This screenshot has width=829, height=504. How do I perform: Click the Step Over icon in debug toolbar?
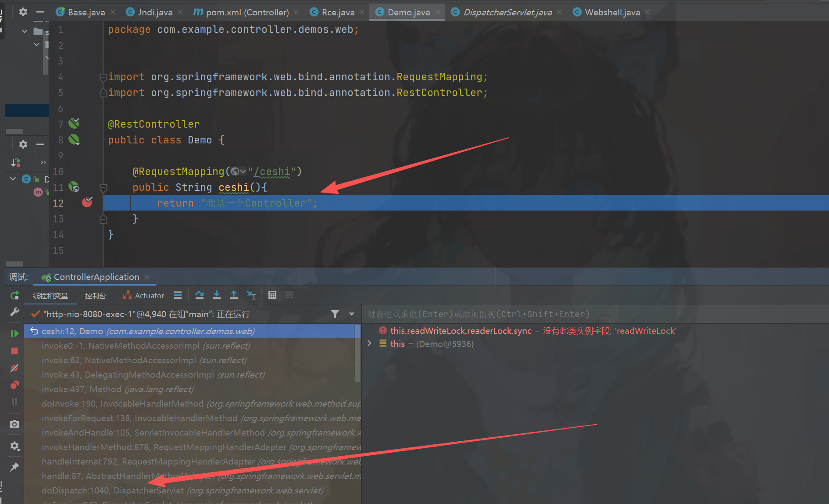[200, 295]
